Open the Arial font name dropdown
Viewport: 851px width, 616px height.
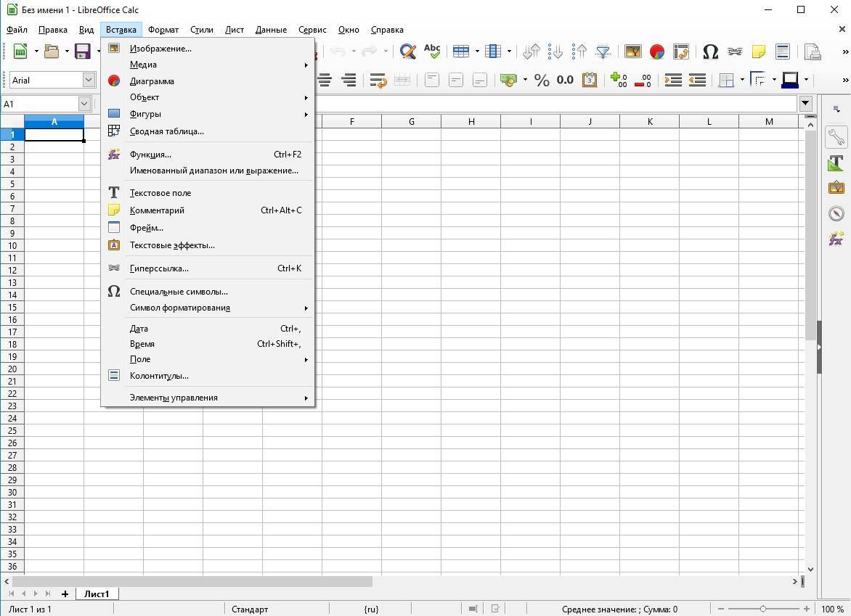click(x=89, y=80)
